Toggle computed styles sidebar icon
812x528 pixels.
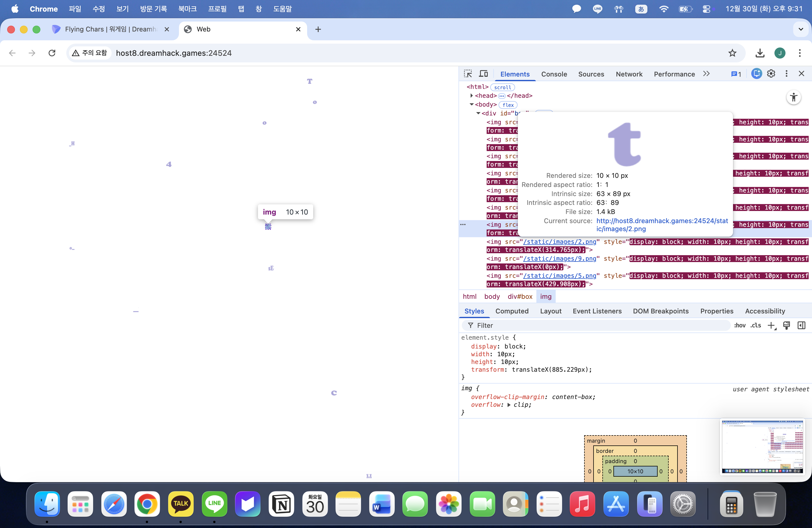802,325
